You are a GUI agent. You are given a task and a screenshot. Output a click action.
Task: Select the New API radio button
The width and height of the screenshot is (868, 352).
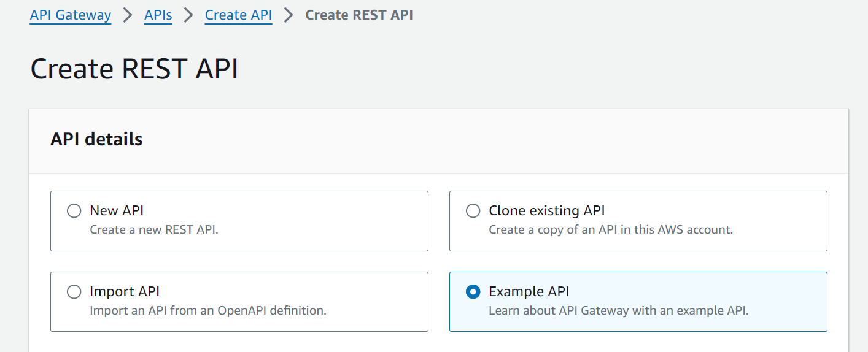pyautogui.click(x=74, y=211)
